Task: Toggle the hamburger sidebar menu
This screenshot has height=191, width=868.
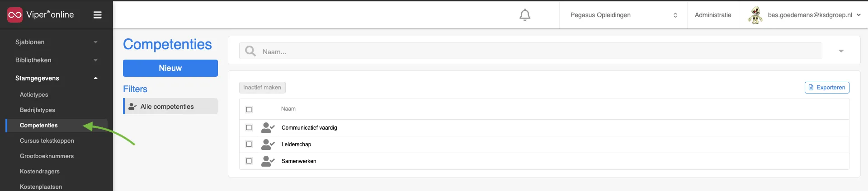Action: (x=97, y=15)
